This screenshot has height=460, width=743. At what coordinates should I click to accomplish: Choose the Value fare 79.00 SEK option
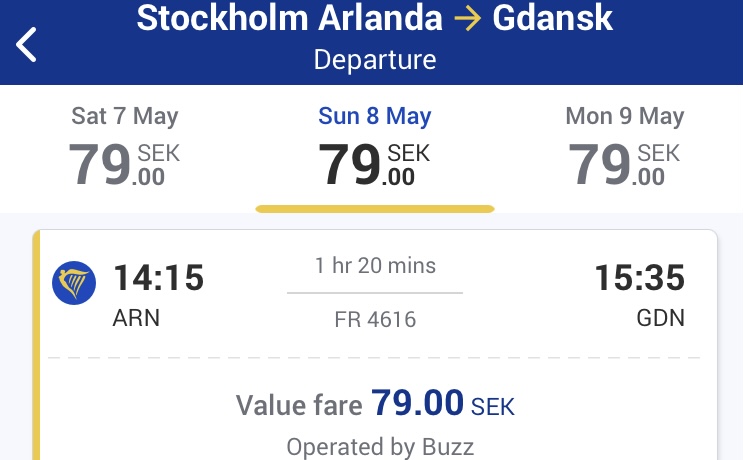tap(375, 404)
